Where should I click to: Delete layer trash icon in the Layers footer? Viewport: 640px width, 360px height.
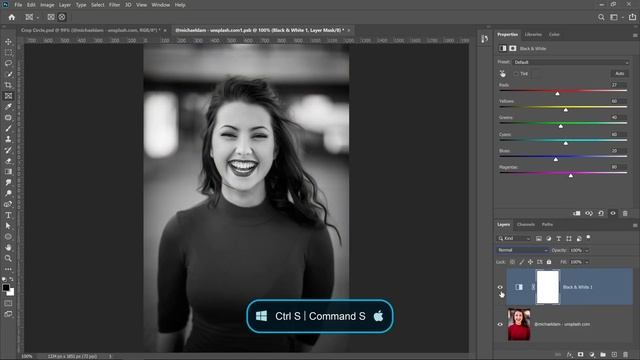tap(625, 355)
